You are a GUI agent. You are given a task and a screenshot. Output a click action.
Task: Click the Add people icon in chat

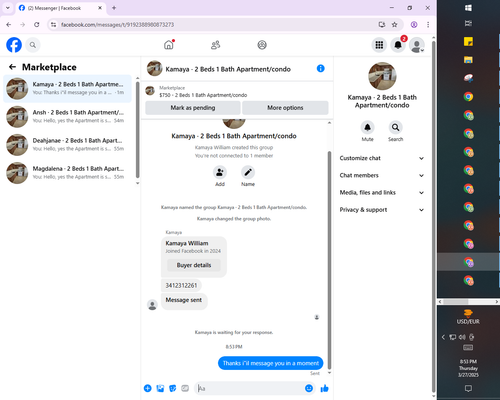click(220, 172)
